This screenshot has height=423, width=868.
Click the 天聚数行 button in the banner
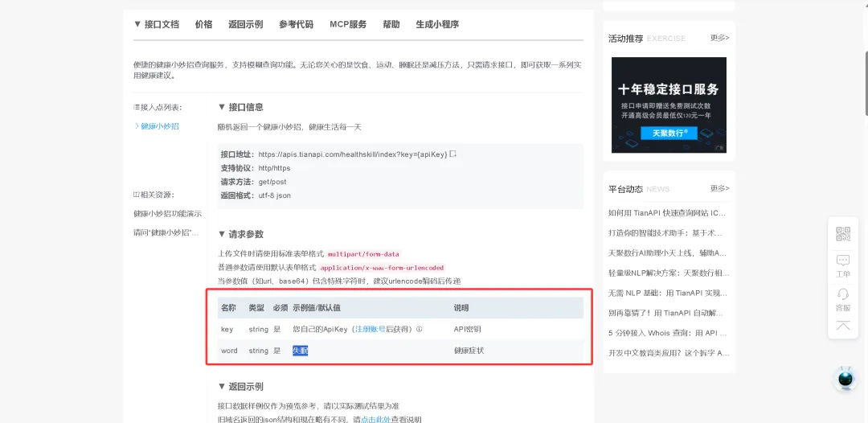click(669, 133)
